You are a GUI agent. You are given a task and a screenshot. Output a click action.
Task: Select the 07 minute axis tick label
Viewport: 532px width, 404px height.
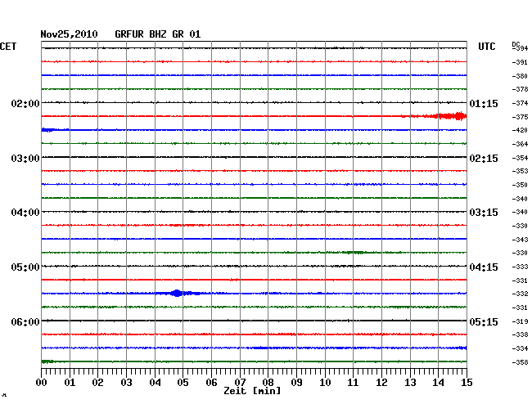(x=240, y=383)
